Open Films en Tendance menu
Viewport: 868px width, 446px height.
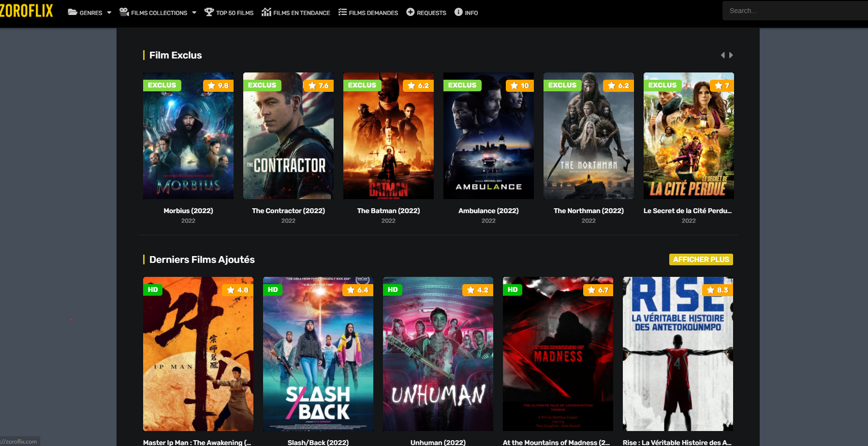(x=301, y=13)
